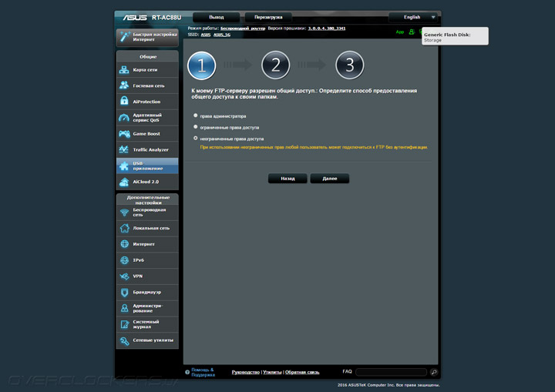This screenshot has height=392, width=555.
Task: Click step 1 circle in wizard
Action: click(201, 65)
